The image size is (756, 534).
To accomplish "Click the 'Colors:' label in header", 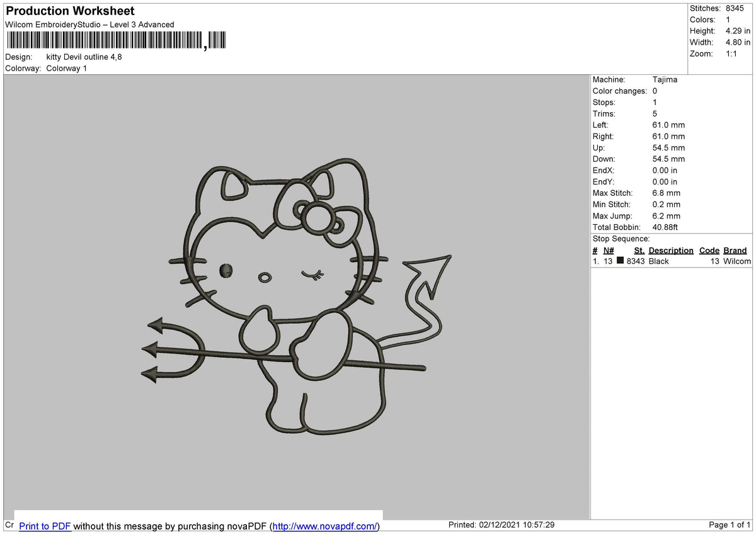I will [x=702, y=20].
